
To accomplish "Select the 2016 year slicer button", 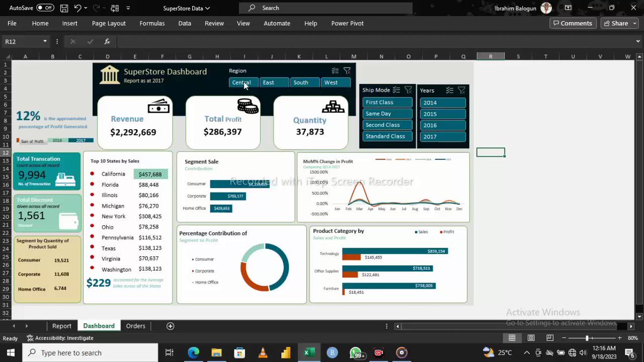I will [x=443, y=125].
